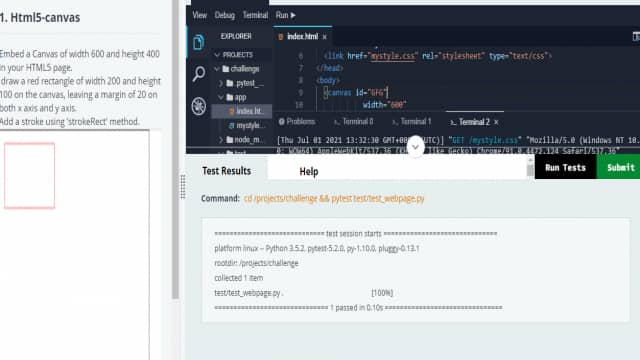Open the Explorer files icon in sidebar

(198, 42)
